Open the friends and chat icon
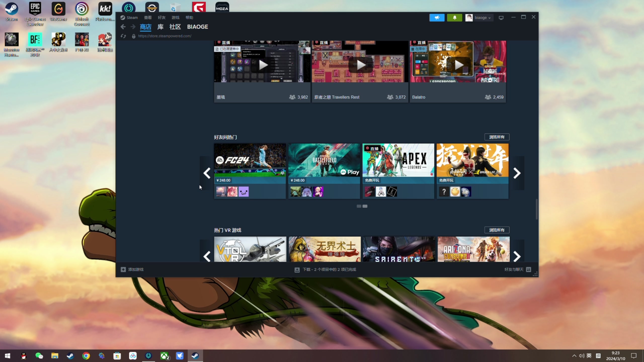This screenshot has height=362, width=644. point(529,269)
